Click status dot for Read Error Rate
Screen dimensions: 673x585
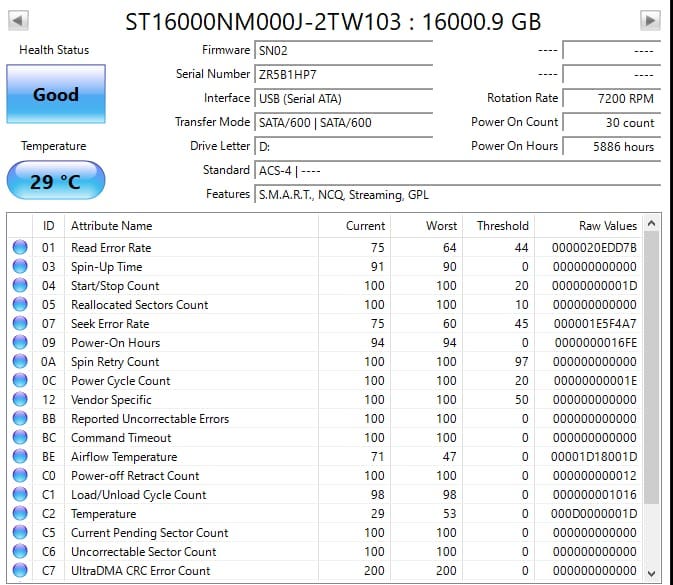20,248
